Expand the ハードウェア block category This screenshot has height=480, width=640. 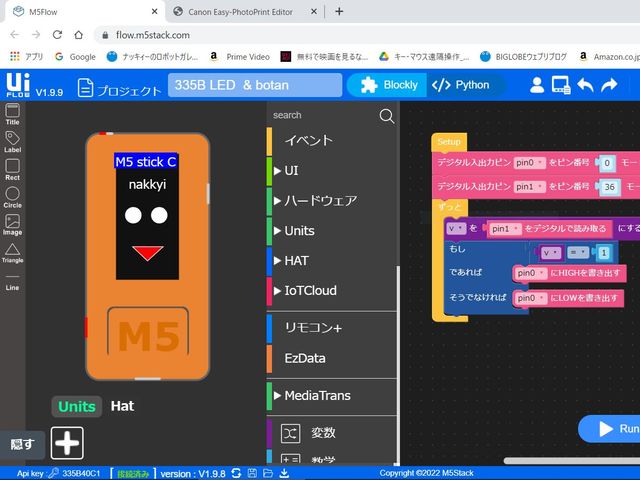coord(332,200)
